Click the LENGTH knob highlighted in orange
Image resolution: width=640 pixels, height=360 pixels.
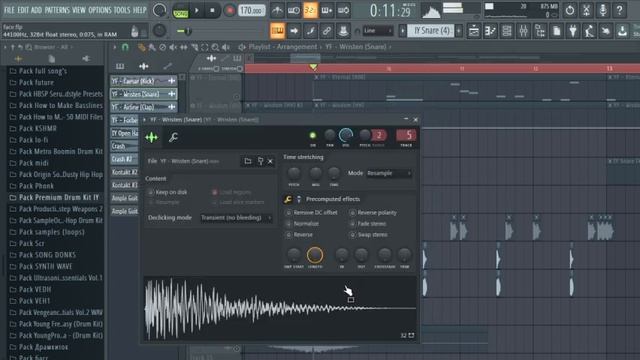(x=315, y=255)
